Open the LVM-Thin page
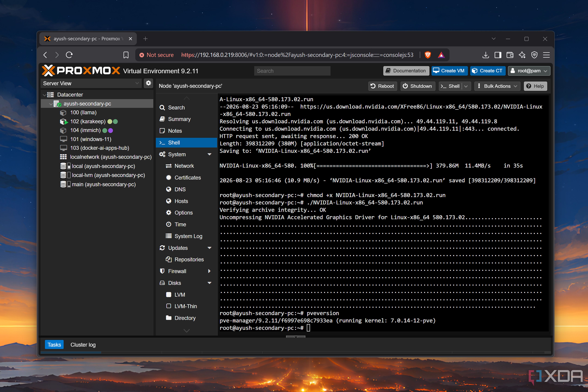The width and height of the screenshot is (588, 392). 186,306
